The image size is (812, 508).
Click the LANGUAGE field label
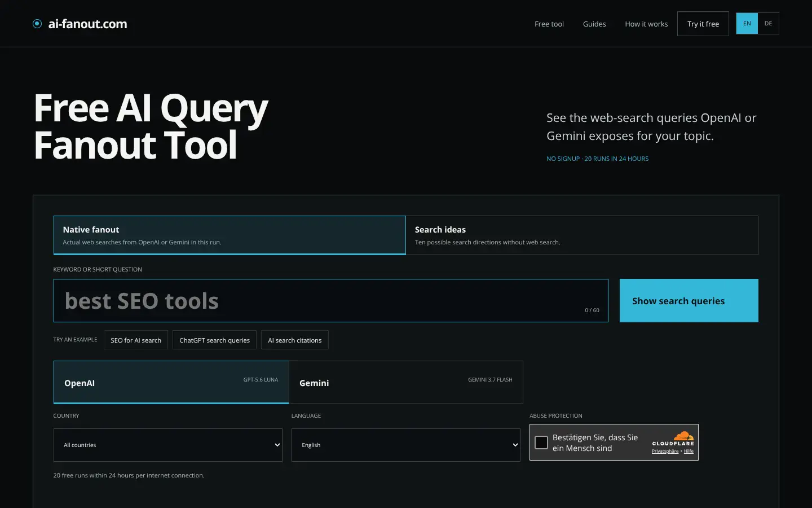[x=306, y=416]
